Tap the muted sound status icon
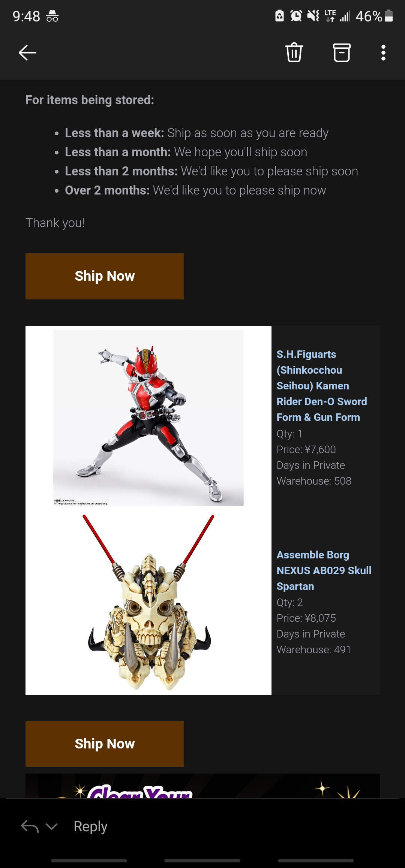 point(313,16)
